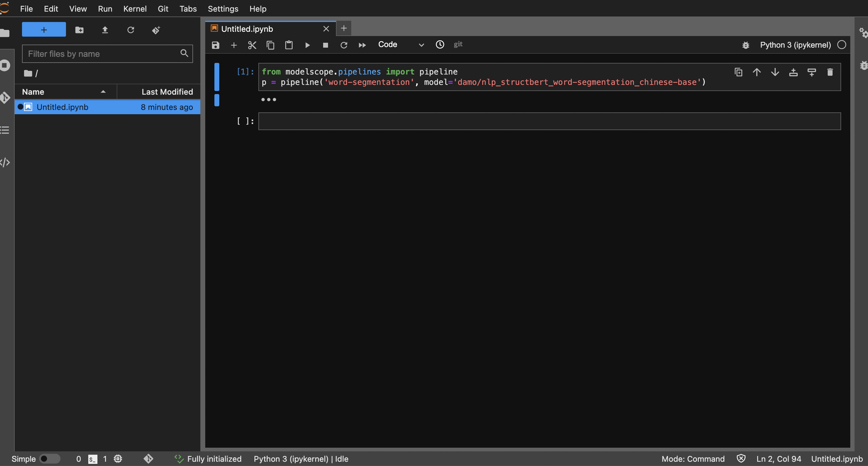The height and width of the screenshot is (466, 868).
Task: Cut selected cell with scissors icon
Action: tap(252, 45)
